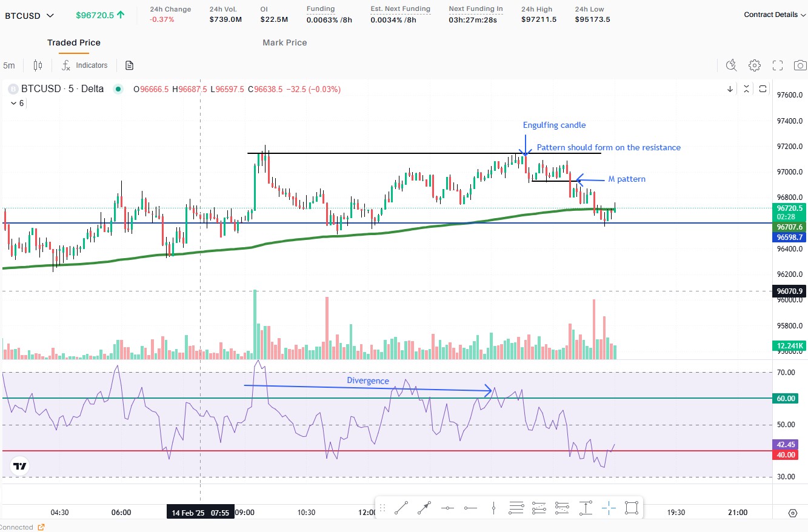Open chart settings via the gear icon
The image size is (808, 532).
coord(754,65)
